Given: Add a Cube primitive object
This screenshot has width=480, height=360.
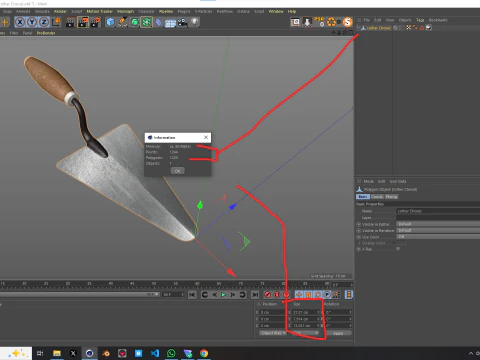Looking at the screenshot, I should pyautogui.click(x=110, y=22).
